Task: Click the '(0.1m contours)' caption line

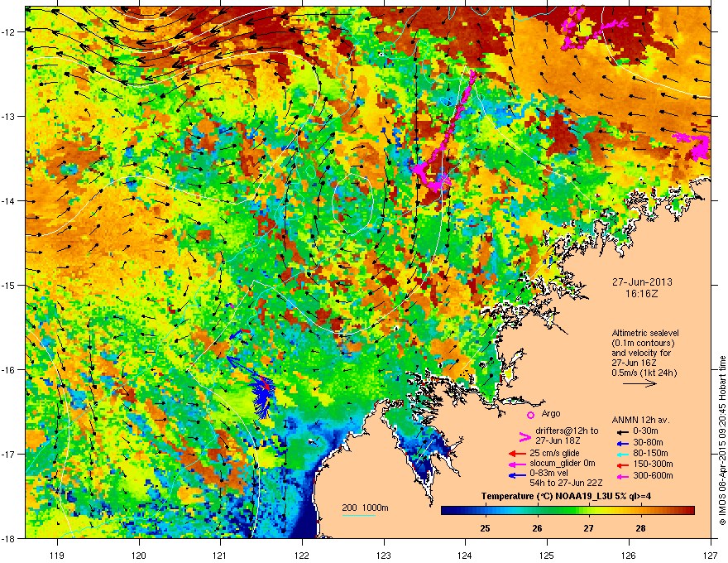Action: 643,344
